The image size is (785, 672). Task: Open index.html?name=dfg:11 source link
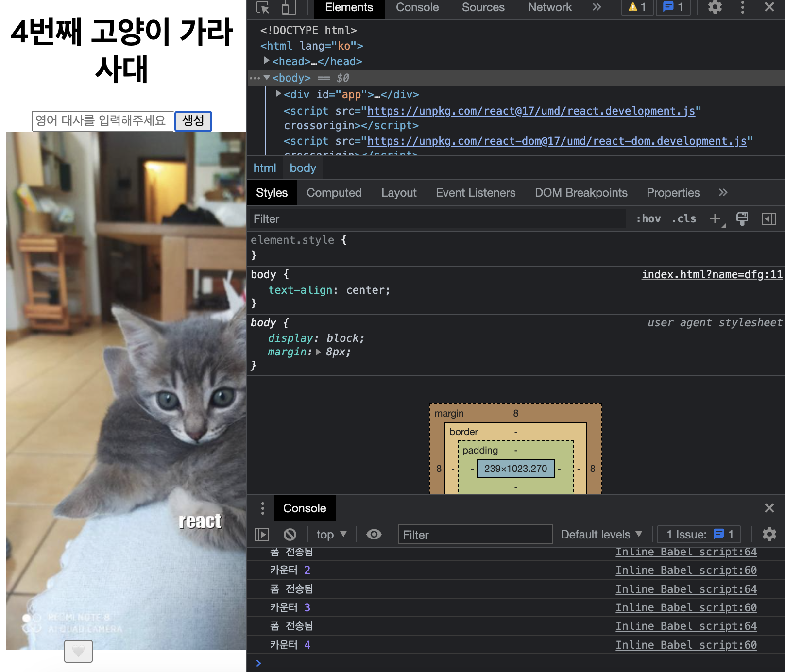click(712, 274)
